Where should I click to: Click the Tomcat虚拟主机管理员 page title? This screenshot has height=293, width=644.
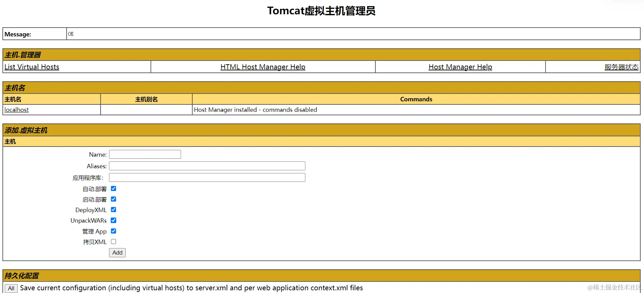coord(321,11)
